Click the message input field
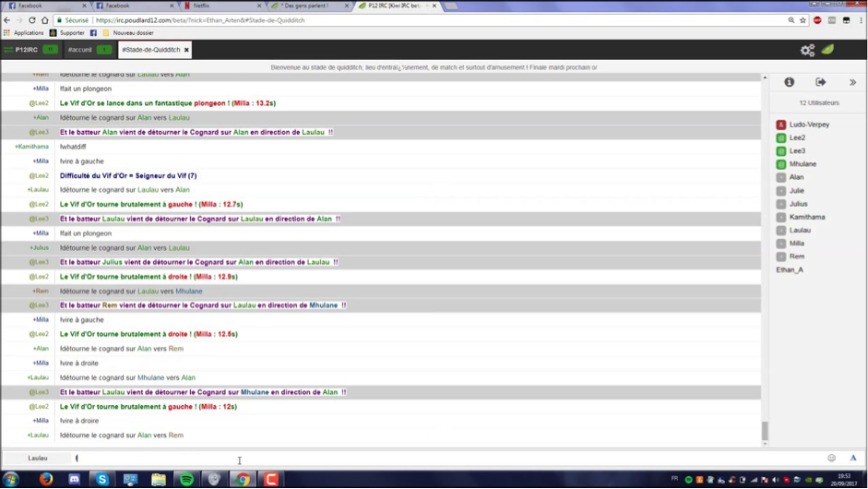Viewport: 868px width, 489px height. (448, 458)
